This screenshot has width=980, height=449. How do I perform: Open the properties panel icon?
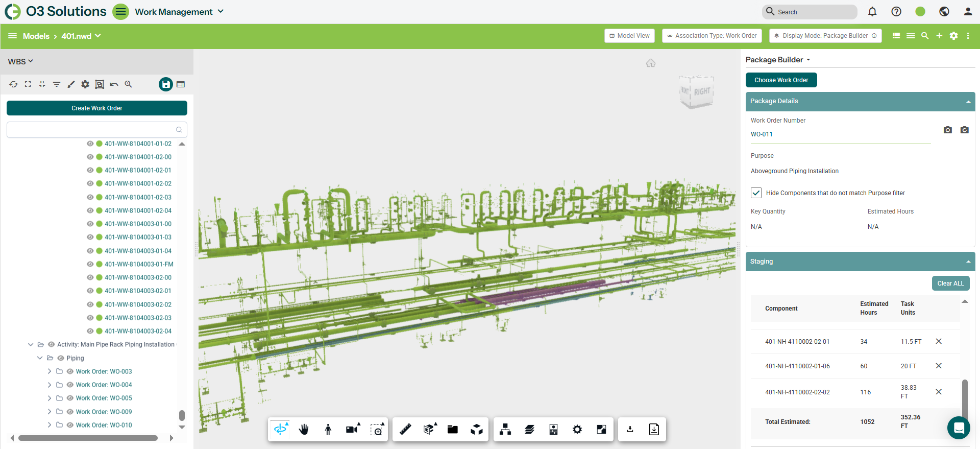coord(553,430)
